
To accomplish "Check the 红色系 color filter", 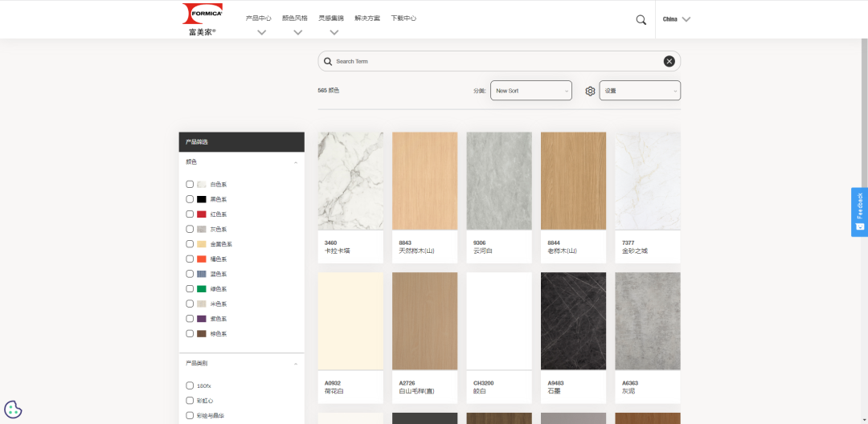I will click(190, 214).
